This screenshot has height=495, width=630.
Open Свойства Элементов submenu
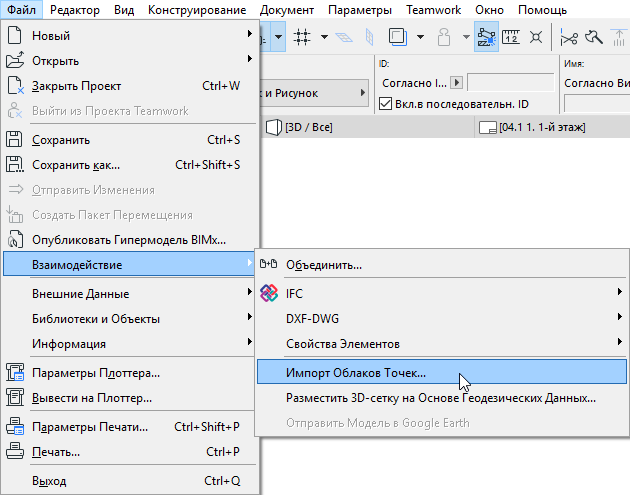pos(442,344)
